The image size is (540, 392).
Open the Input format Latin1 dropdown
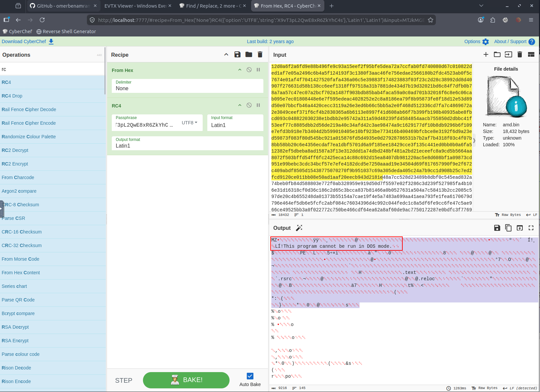235,123
